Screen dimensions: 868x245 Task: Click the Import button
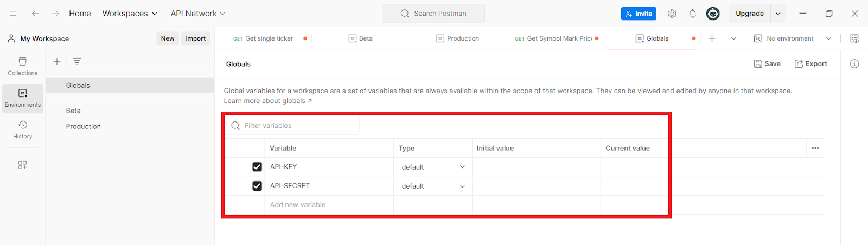[x=195, y=38]
